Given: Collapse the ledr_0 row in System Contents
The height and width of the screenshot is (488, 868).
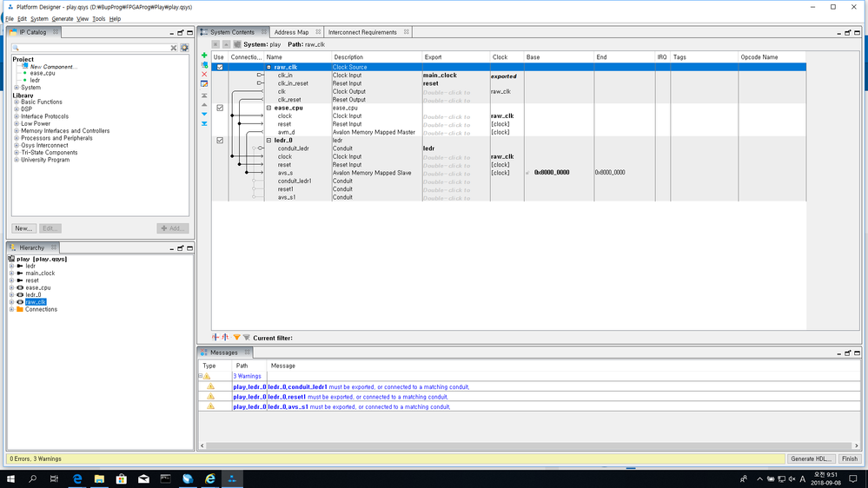Looking at the screenshot, I should tap(269, 140).
